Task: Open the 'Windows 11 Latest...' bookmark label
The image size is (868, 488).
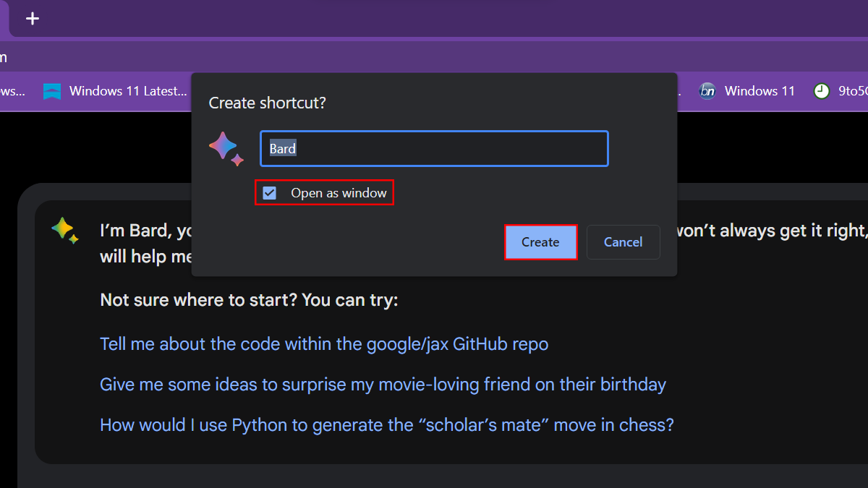Action: click(128, 91)
